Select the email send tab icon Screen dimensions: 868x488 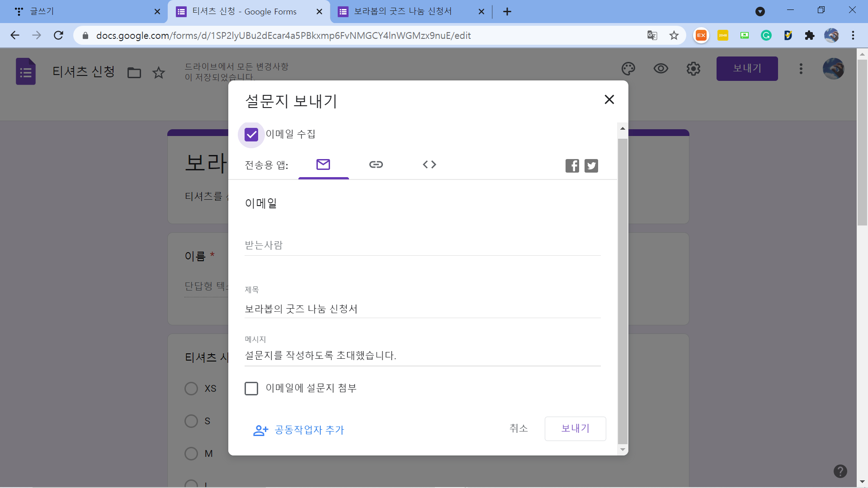click(x=323, y=164)
